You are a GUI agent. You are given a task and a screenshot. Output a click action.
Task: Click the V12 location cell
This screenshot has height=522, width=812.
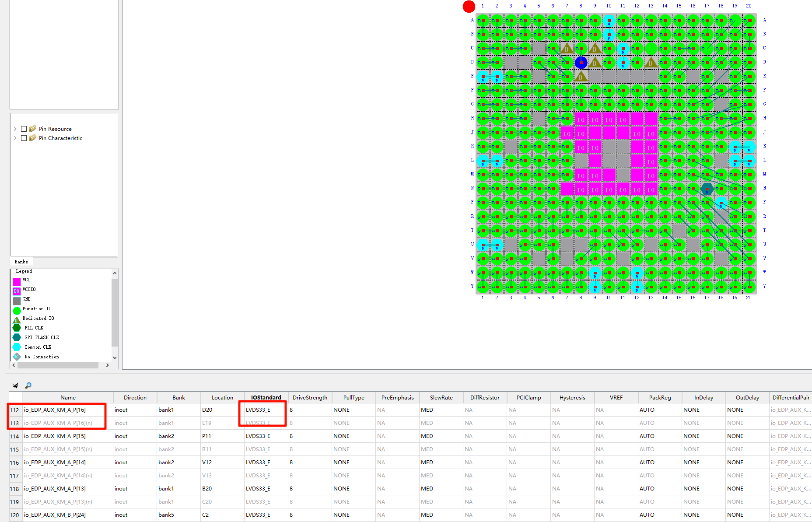click(222, 462)
